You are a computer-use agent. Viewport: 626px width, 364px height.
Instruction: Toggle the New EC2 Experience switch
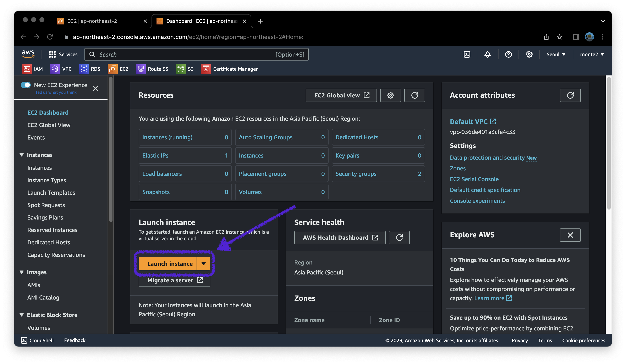(26, 85)
